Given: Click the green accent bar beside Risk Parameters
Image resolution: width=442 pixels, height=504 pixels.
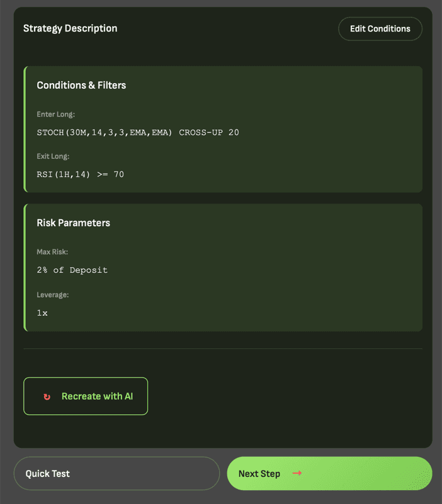Looking at the screenshot, I should coord(25,267).
